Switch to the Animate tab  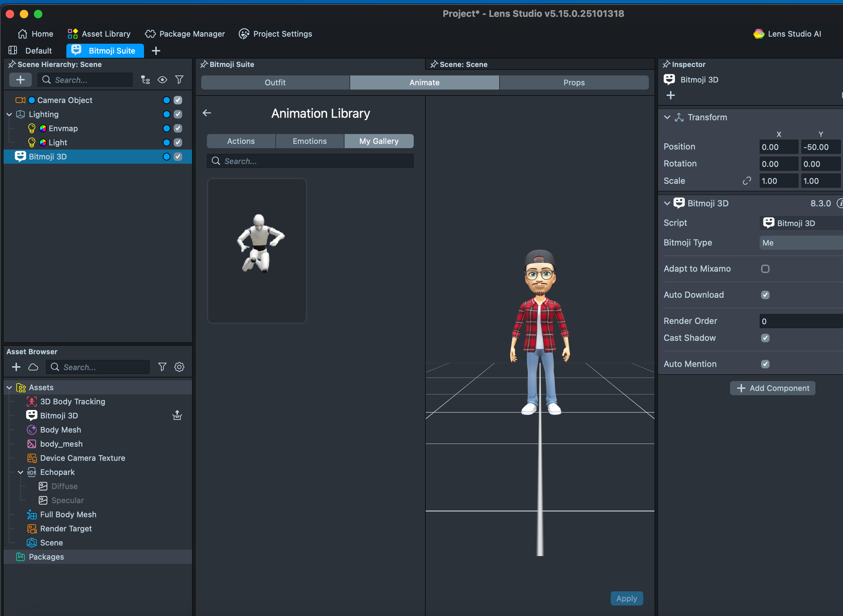(424, 83)
